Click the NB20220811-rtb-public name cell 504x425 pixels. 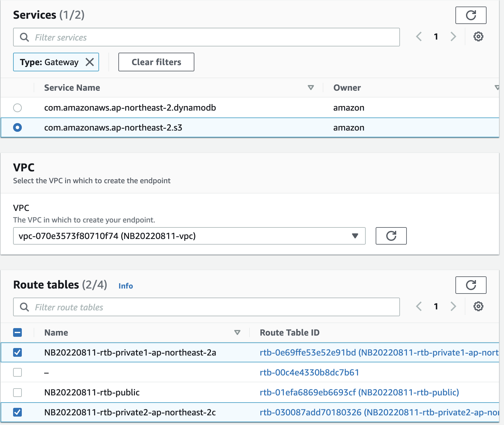point(92,393)
